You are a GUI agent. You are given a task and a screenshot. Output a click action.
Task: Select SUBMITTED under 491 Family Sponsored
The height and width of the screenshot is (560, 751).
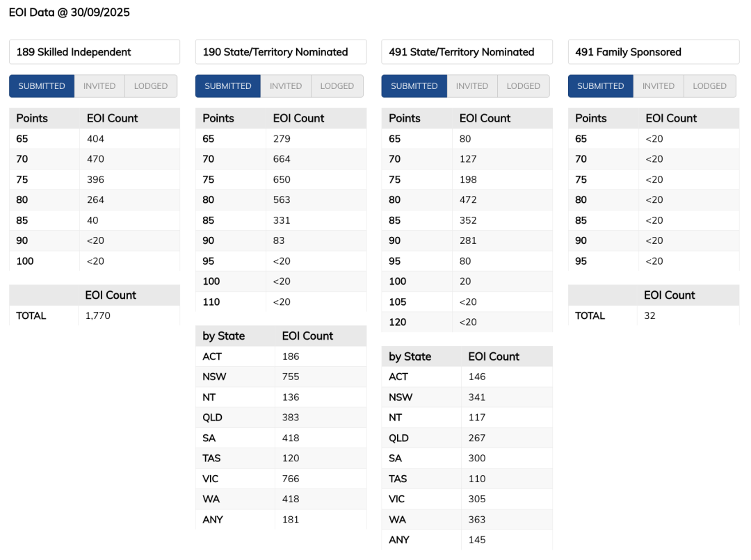coord(601,86)
